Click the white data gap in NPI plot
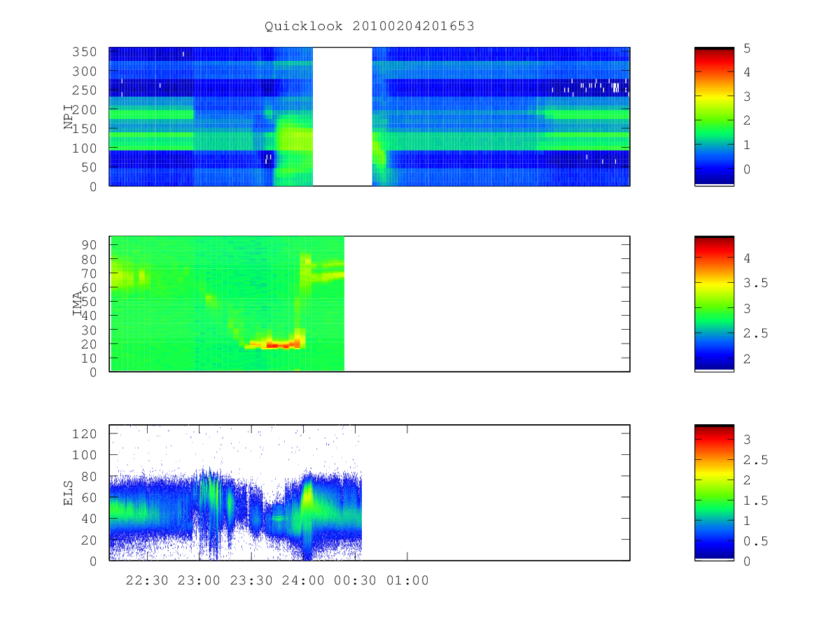Screen dimensions: 840x630 [342, 116]
